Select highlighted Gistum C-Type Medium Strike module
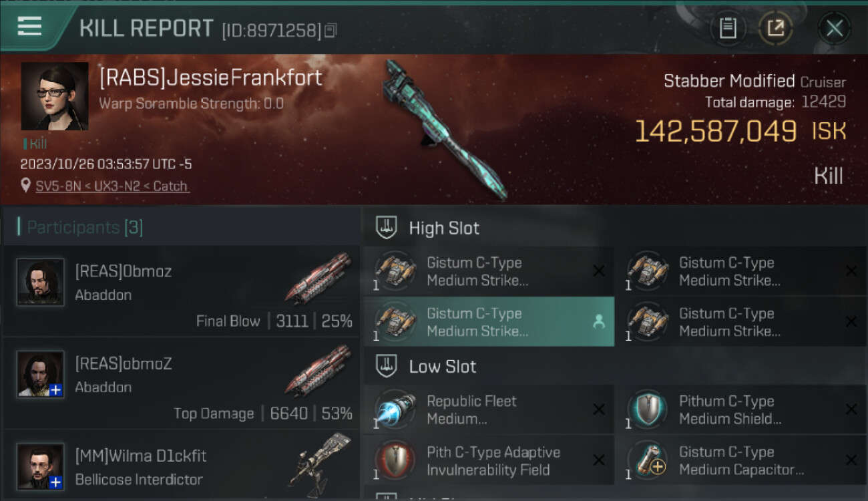This screenshot has width=868, height=501. tap(489, 322)
